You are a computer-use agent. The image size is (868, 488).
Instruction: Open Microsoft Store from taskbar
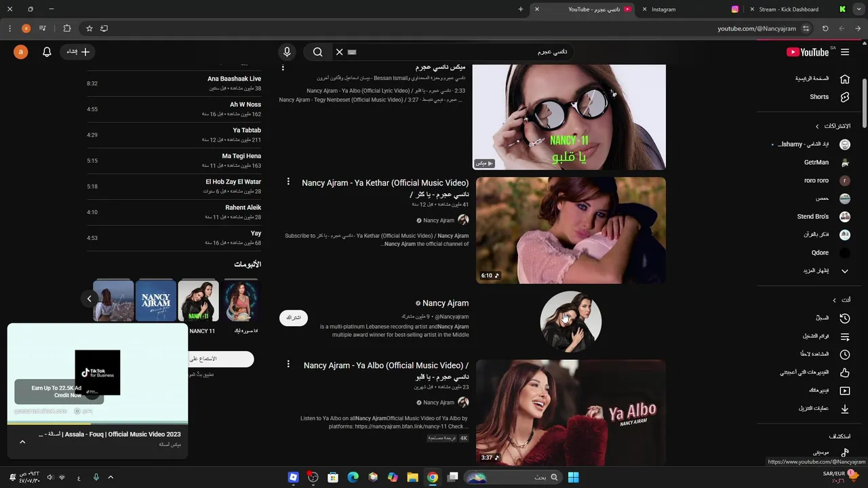(x=333, y=477)
